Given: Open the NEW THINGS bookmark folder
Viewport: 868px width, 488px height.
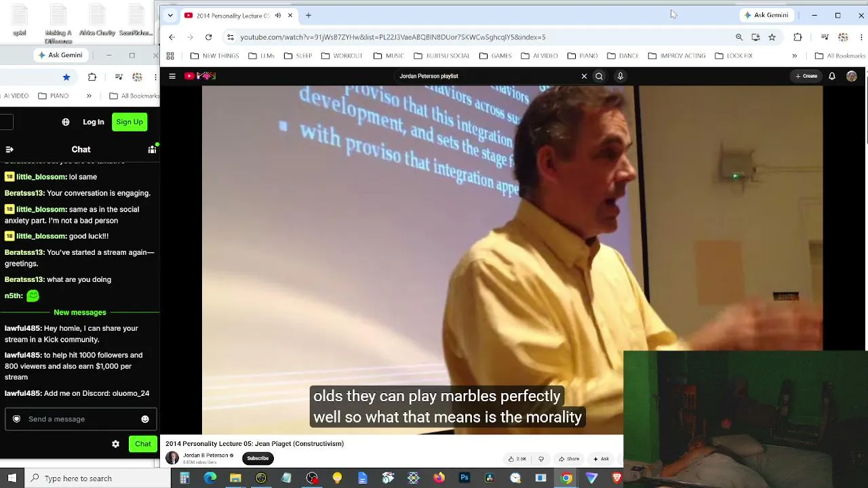Looking at the screenshot, I should click(214, 56).
